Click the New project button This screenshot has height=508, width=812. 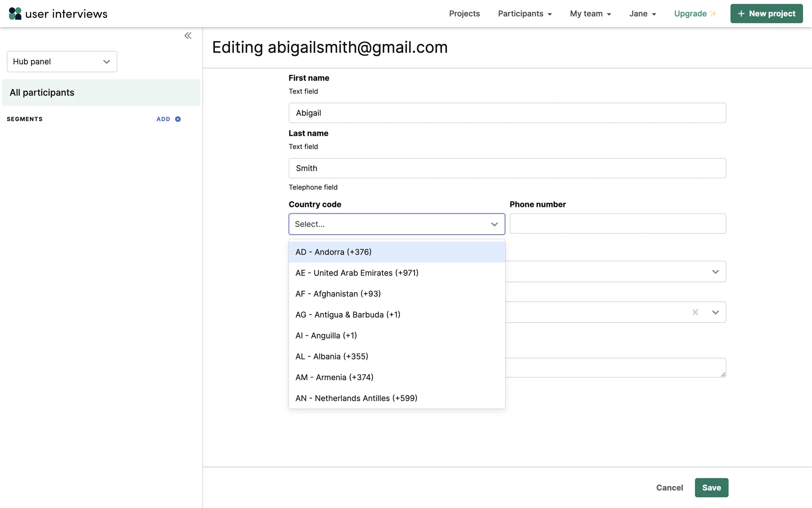766,14
